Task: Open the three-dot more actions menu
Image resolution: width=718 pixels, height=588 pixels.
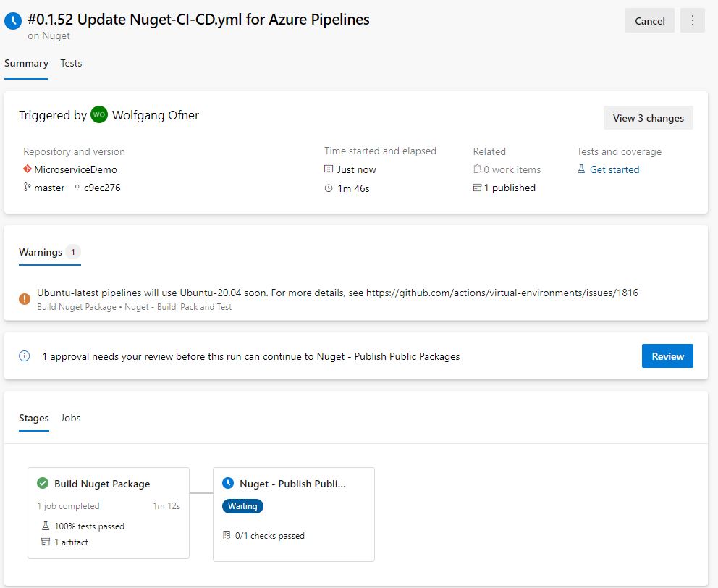Action: click(x=692, y=21)
